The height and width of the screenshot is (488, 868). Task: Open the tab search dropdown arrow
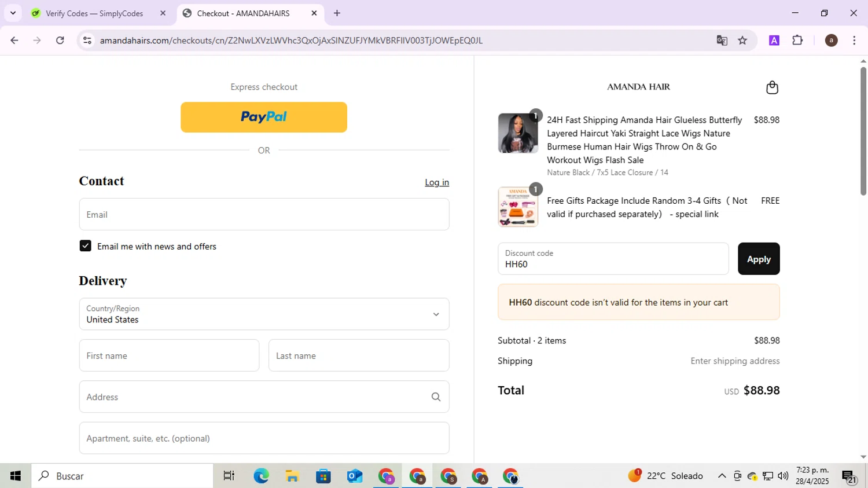13,13
